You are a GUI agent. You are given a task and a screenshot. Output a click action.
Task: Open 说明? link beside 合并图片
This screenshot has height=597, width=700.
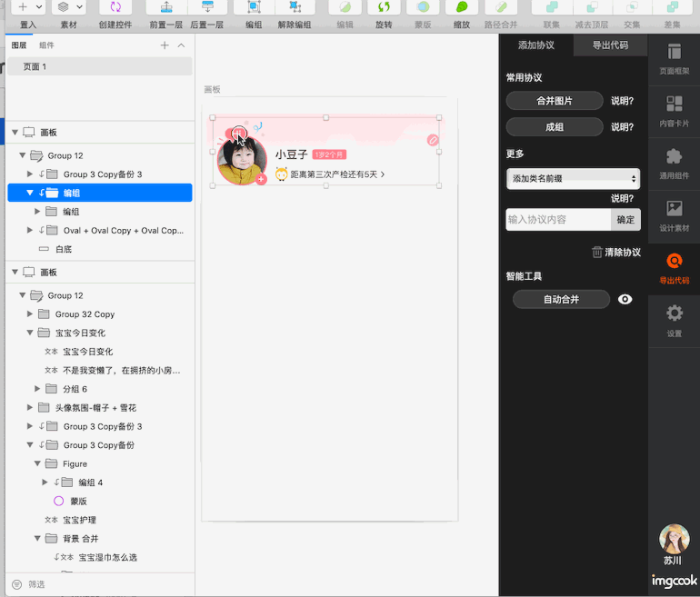click(623, 101)
